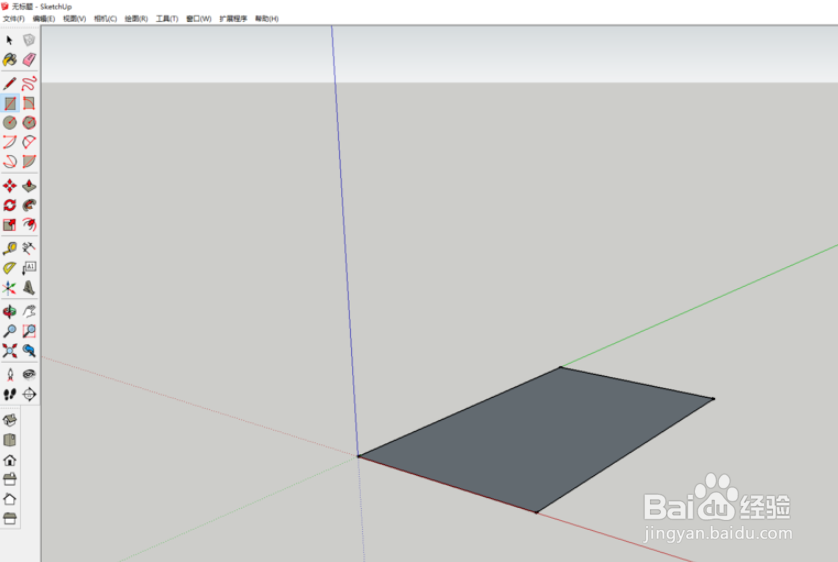Select the Text label tool
Screen dimensions: 838x562
(x=29, y=268)
